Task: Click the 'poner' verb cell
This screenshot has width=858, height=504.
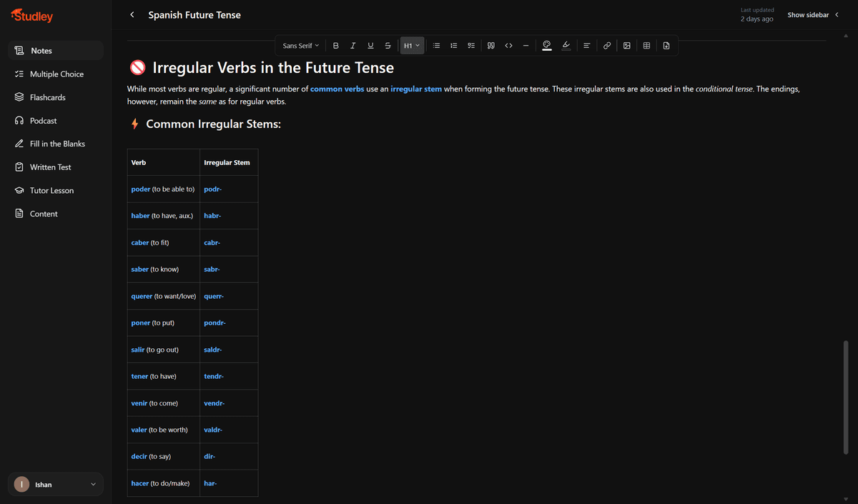Action: 163,323
